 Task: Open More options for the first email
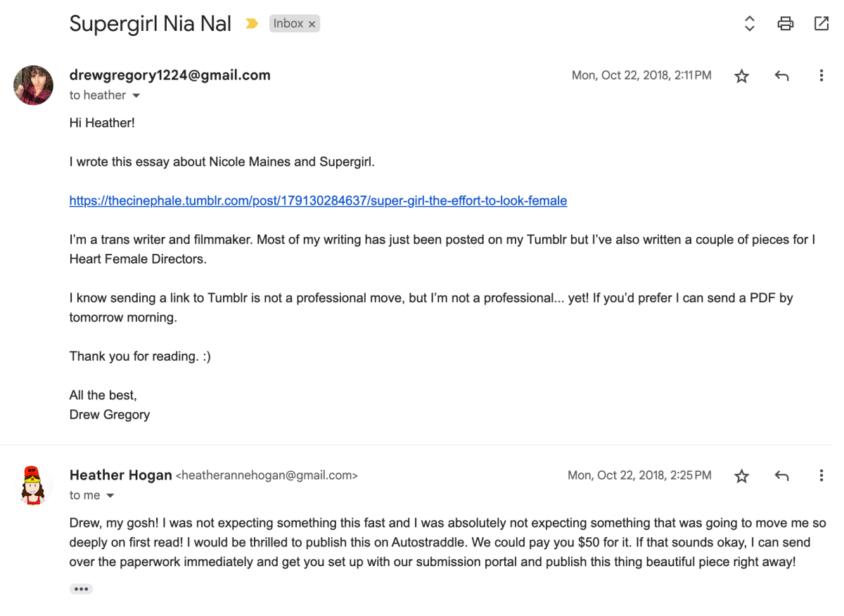tap(821, 75)
